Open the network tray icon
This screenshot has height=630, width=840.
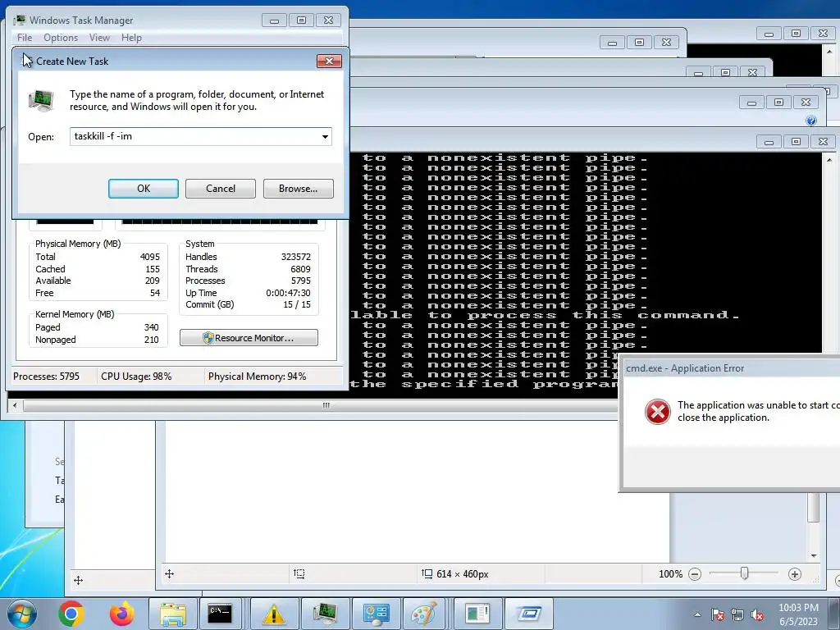click(x=737, y=614)
